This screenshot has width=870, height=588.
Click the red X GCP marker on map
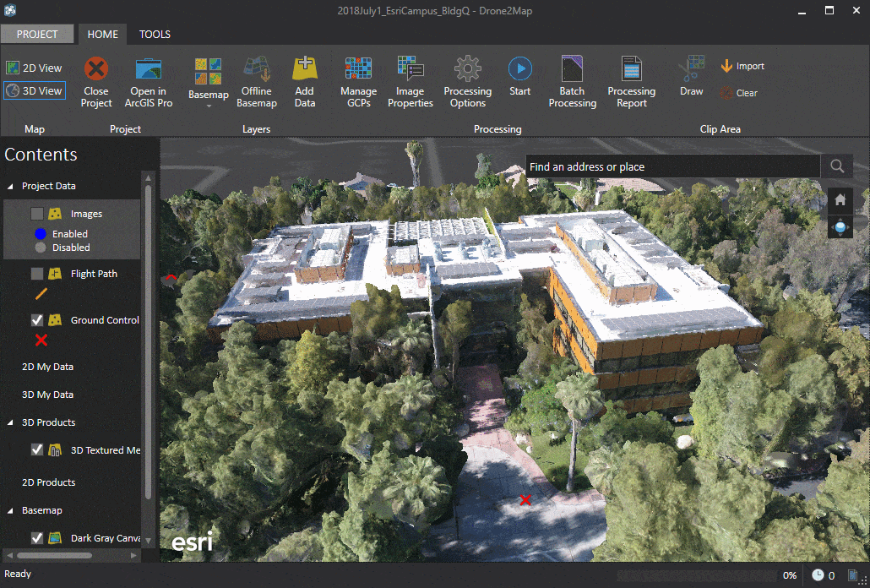[x=525, y=500]
